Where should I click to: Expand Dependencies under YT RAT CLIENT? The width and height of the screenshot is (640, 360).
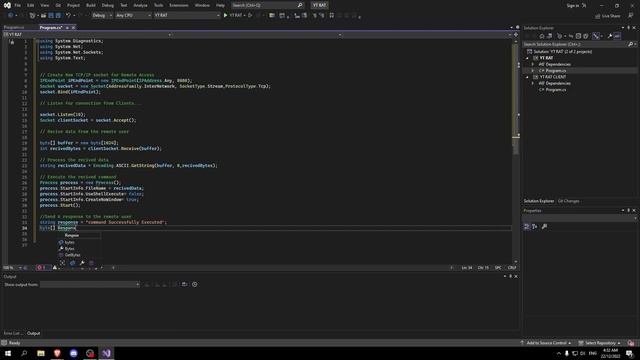click(532, 83)
